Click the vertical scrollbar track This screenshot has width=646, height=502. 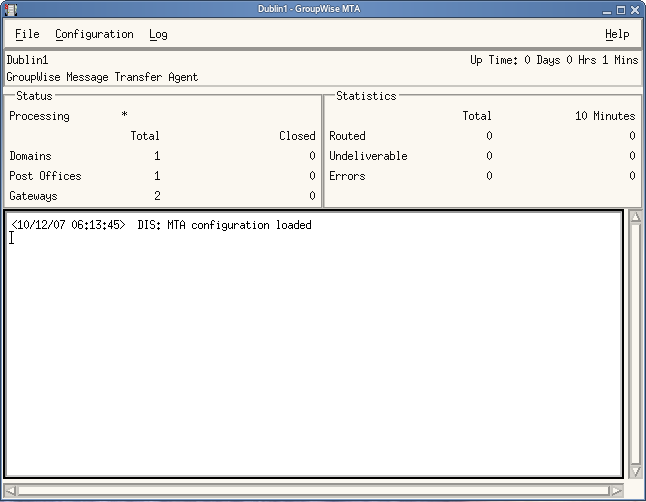pos(636,344)
